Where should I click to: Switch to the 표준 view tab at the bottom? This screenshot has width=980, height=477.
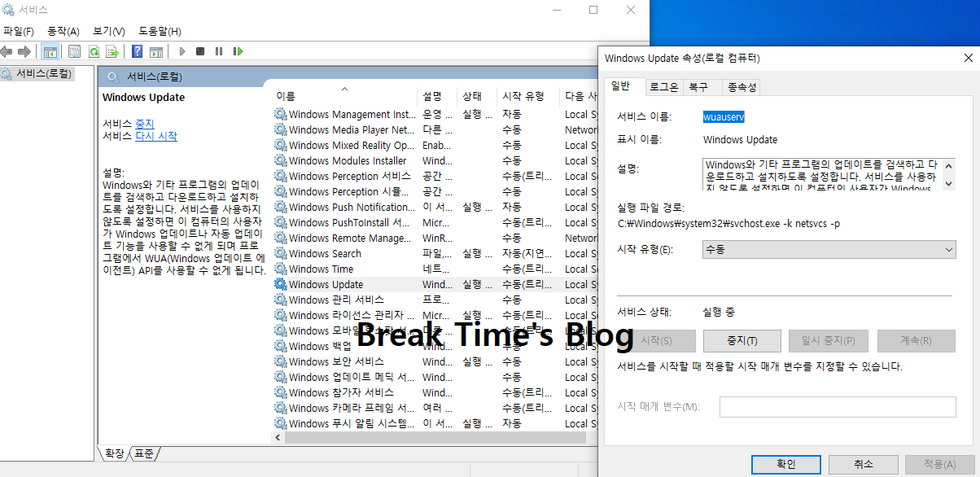pos(144,453)
